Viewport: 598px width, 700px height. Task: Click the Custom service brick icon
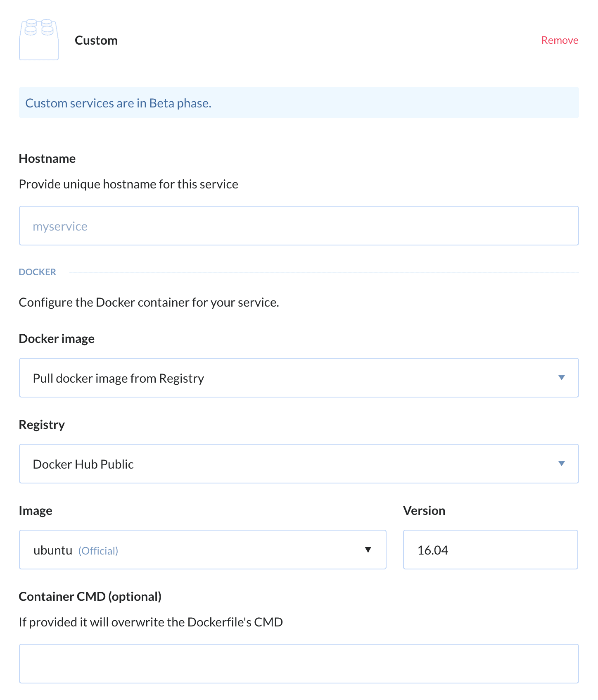coord(39,40)
